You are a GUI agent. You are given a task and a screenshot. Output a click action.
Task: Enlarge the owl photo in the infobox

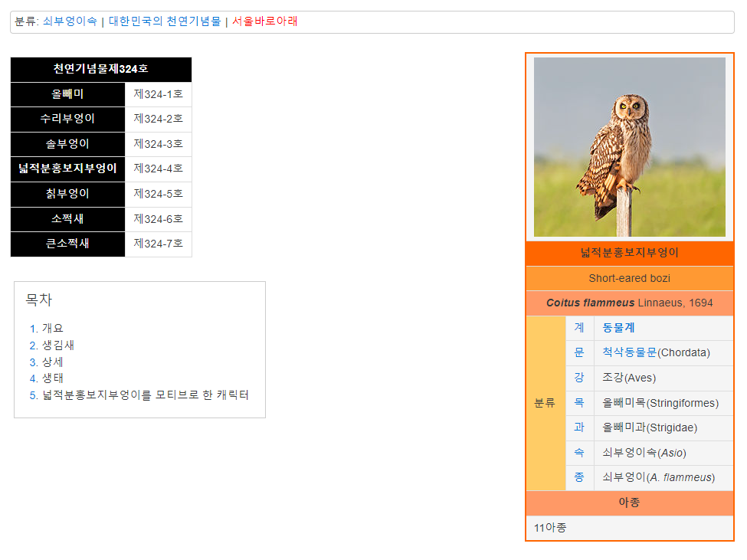pos(629,147)
